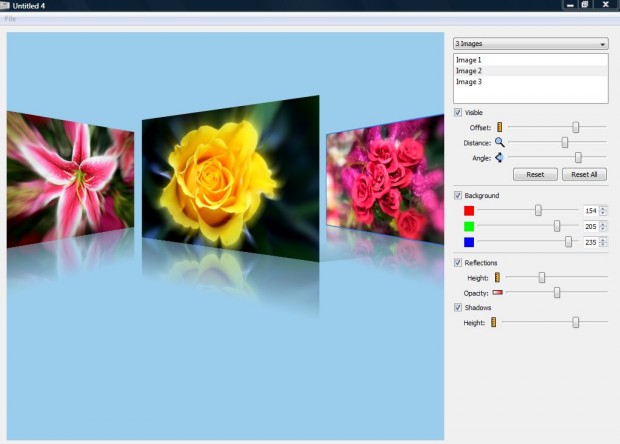The image size is (620, 444).
Task: Click the red background color swatch
Action: point(469,211)
